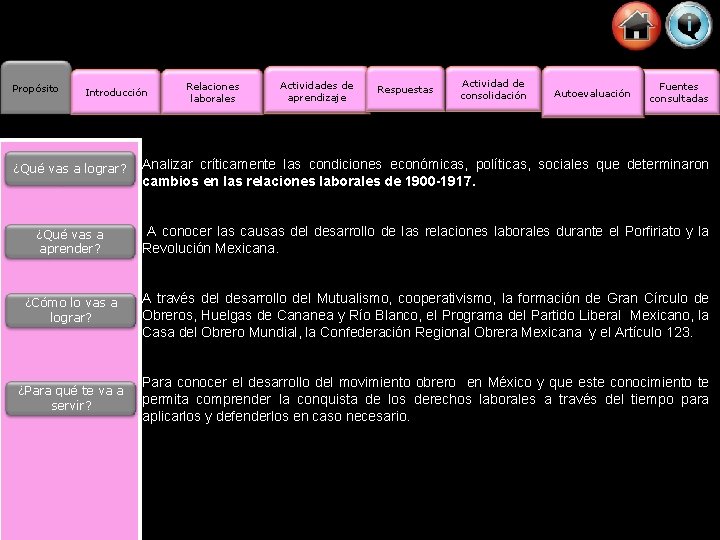
Task: Click the red Home icon
Action: (636, 25)
